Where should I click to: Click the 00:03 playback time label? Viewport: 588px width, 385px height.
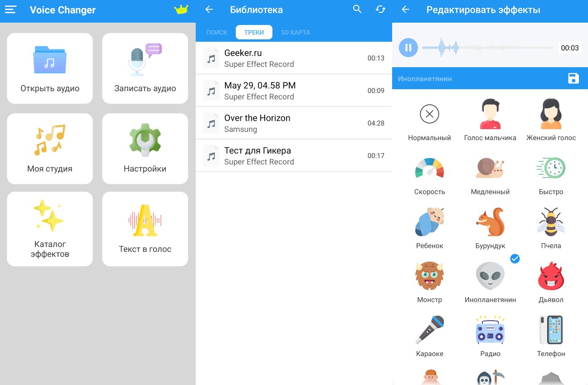click(570, 48)
